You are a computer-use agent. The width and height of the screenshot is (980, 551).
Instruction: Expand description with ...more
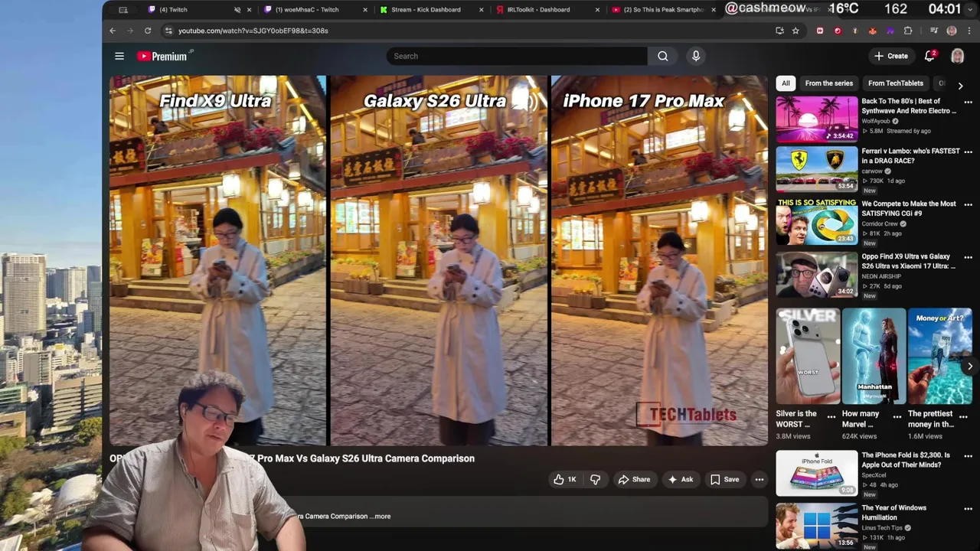pyautogui.click(x=381, y=517)
